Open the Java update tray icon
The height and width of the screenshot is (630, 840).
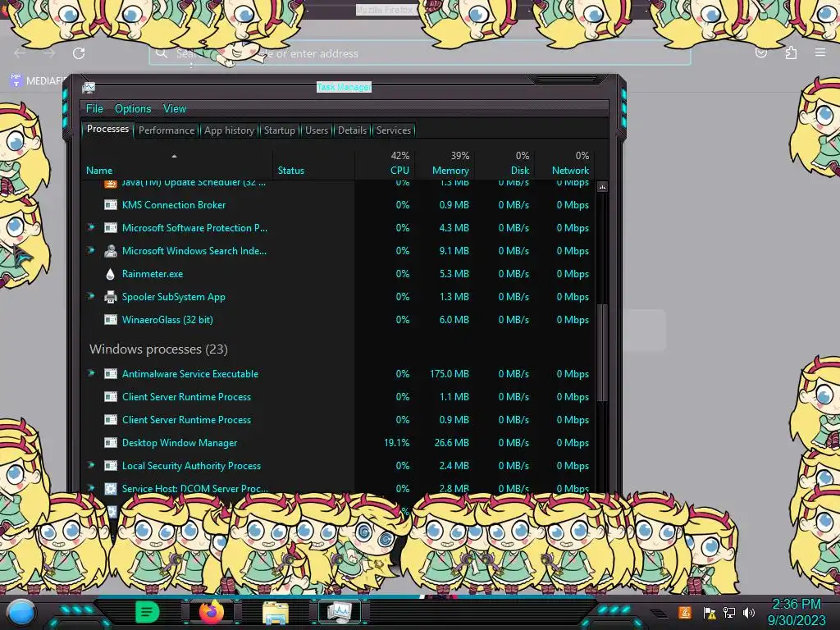coord(685,612)
